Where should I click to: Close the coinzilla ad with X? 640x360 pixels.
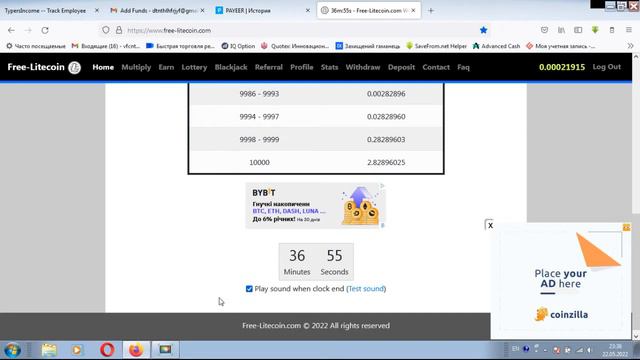pos(490,225)
